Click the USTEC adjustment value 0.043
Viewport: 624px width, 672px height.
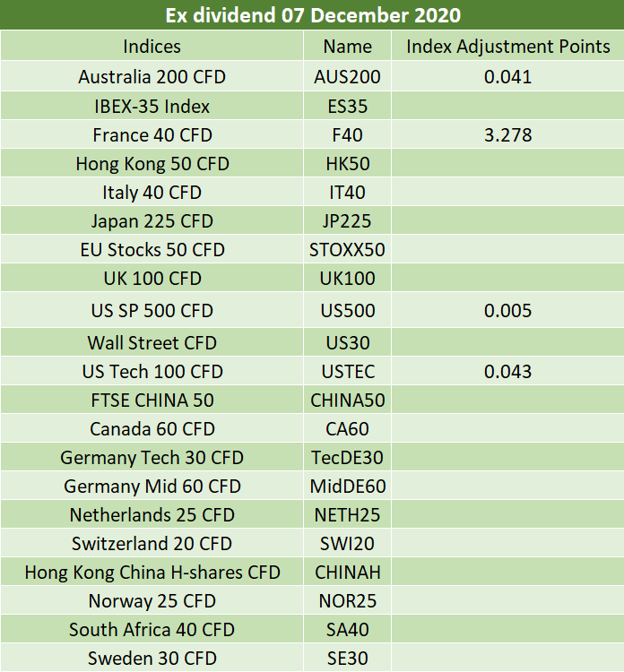pyautogui.click(x=507, y=371)
